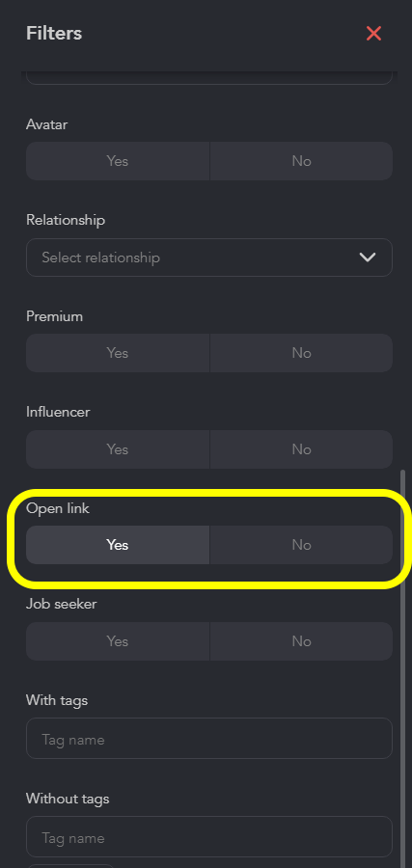Screen dimensions: 412x868
Task: Click the Relationship label
Action: (x=66, y=220)
